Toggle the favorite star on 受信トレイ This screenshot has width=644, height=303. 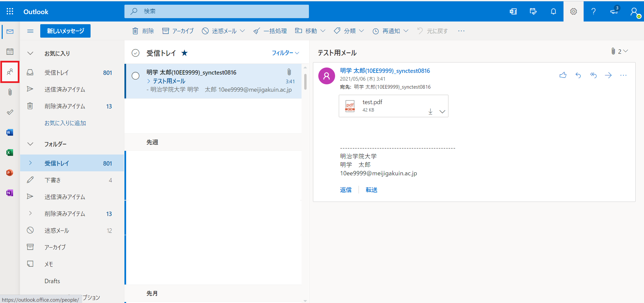(x=184, y=53)
